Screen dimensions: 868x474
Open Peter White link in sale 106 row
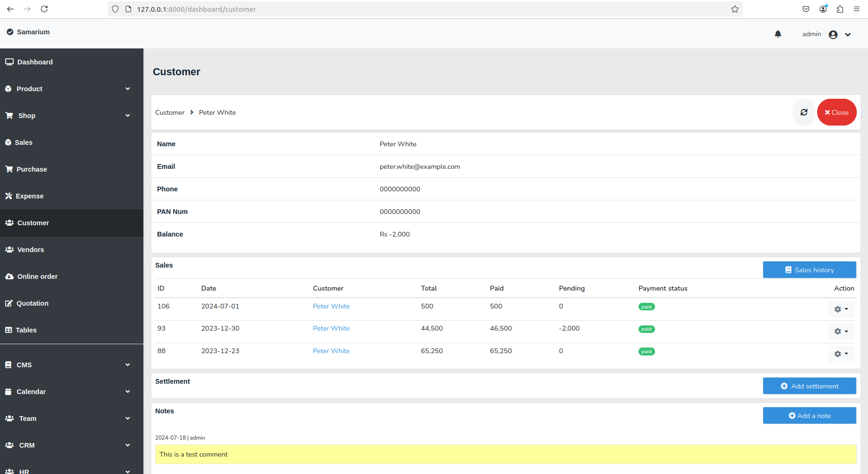tap(331, 306)
